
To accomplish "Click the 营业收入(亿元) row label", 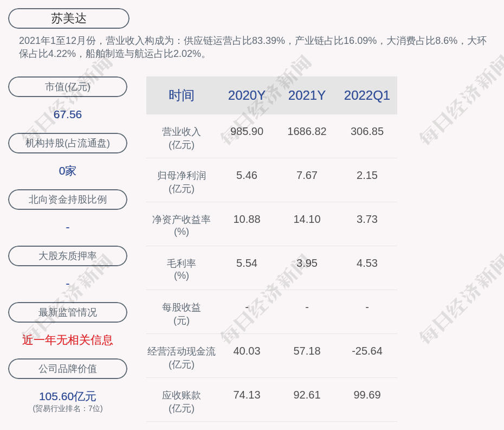I will click(182, 138).
